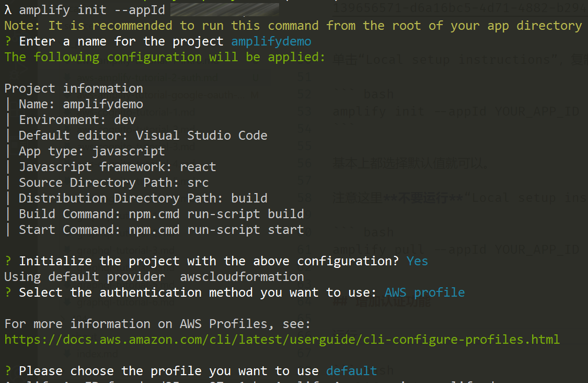This screenshot has height=383, width=588.
Task: Click the 'AWS profile' authentication answer
Action: point(424,292)
